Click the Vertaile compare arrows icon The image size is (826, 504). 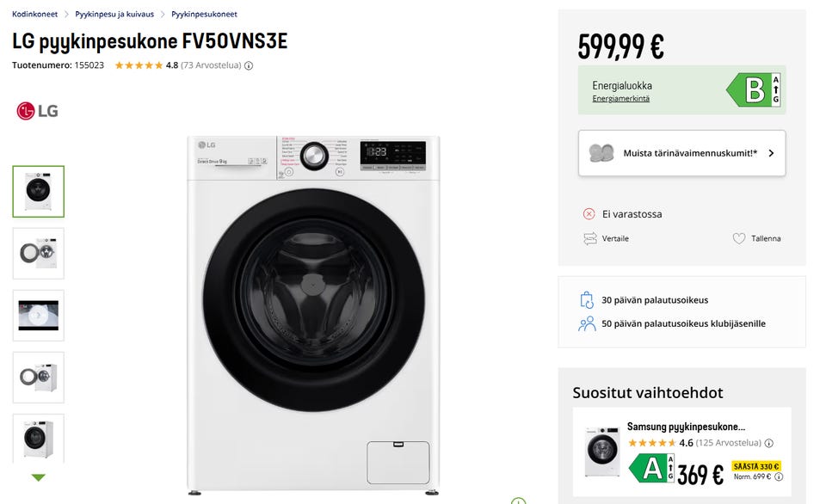(589, 238)
